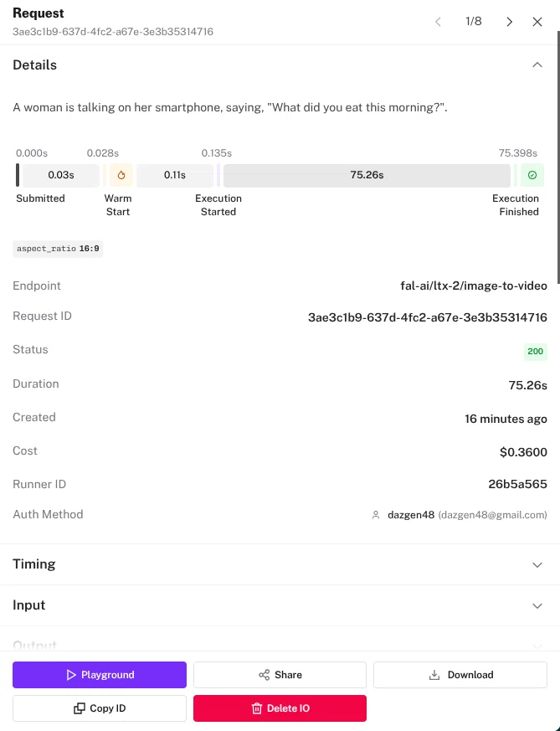Click the 75.26s execution timeline bar
Screen dimensions: 560x731
pos(367,175)
